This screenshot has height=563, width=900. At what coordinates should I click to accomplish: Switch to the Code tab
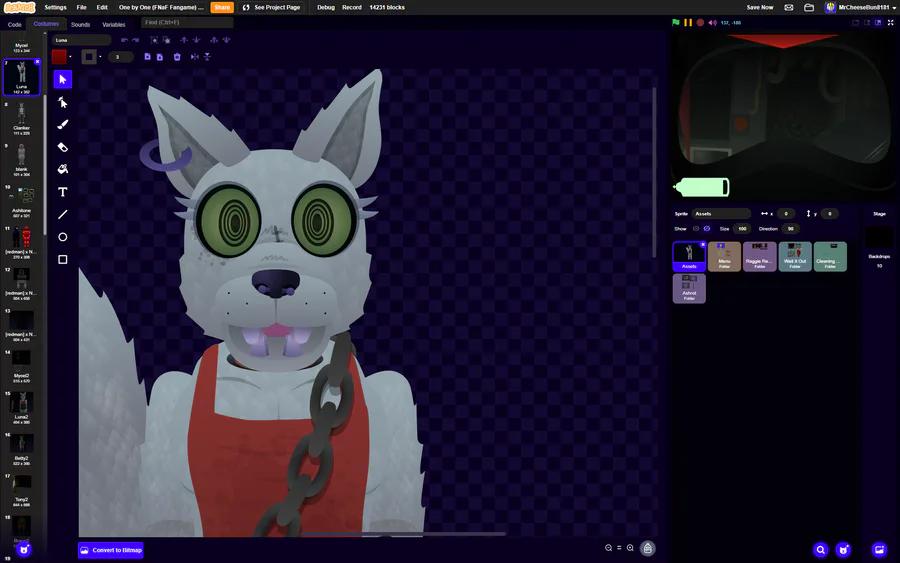14,25
